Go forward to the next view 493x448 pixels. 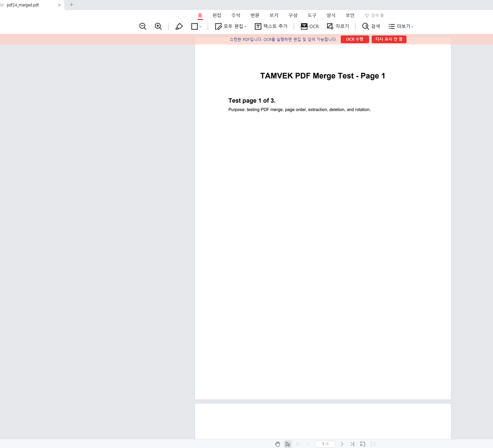(373, 444)
